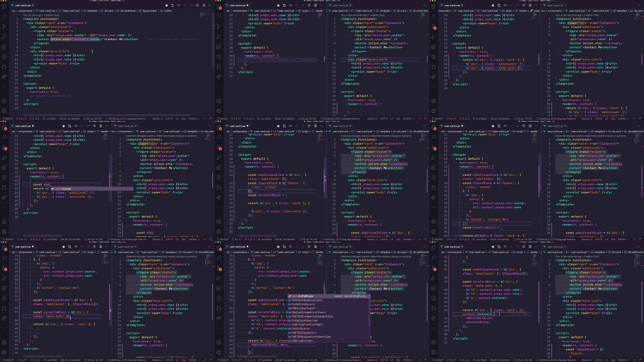Click LF line ending in single-pane frame status bar
The image size is (644, 362).
click(177, 119)
